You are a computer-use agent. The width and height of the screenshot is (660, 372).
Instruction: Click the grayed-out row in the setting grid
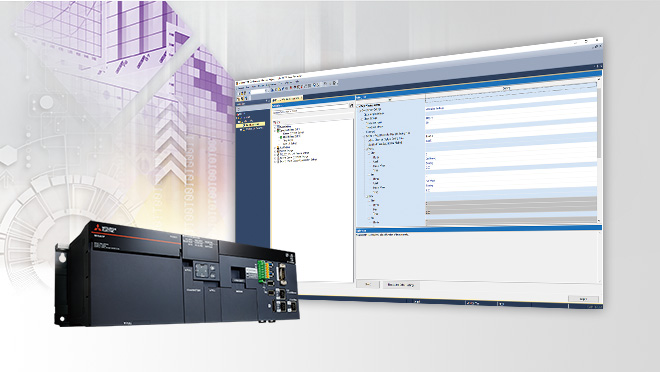tap(511, 204)
